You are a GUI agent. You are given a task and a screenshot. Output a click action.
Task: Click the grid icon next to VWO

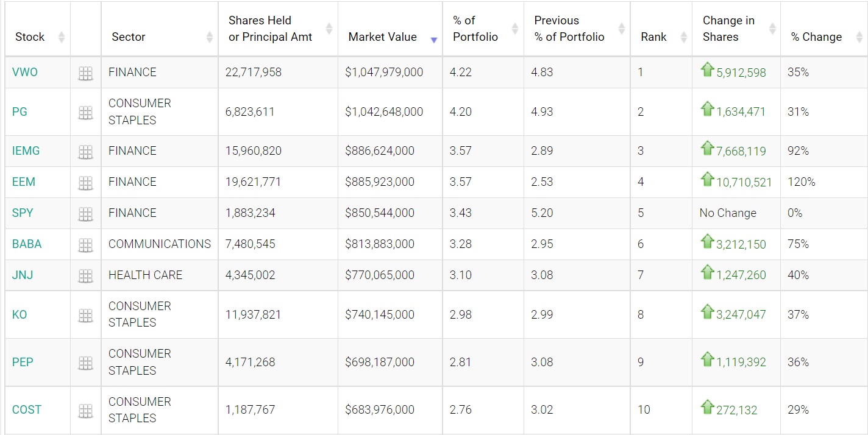(x=85, y=74)
